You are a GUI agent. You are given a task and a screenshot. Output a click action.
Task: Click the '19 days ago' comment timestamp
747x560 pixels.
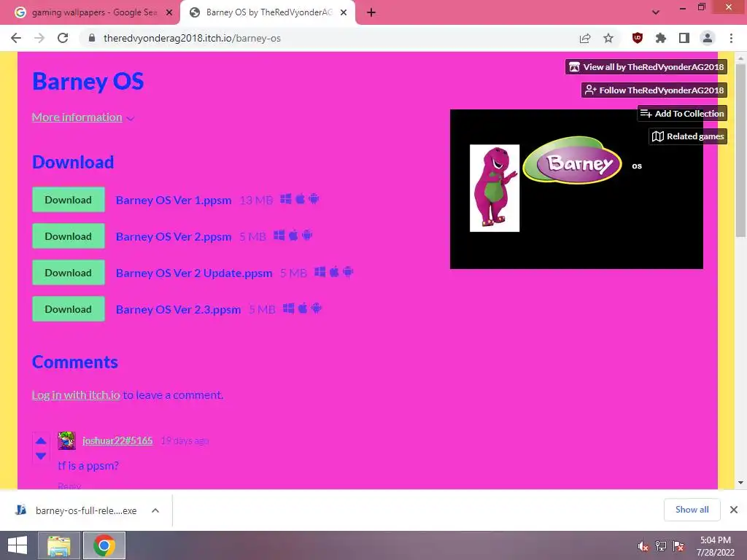185,440
